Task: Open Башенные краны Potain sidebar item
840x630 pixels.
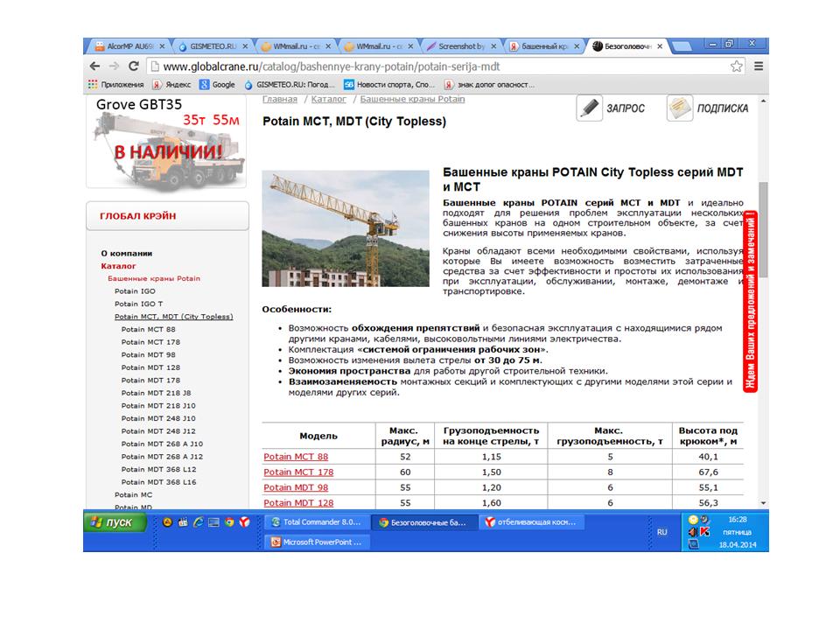Action: (154, 278)
